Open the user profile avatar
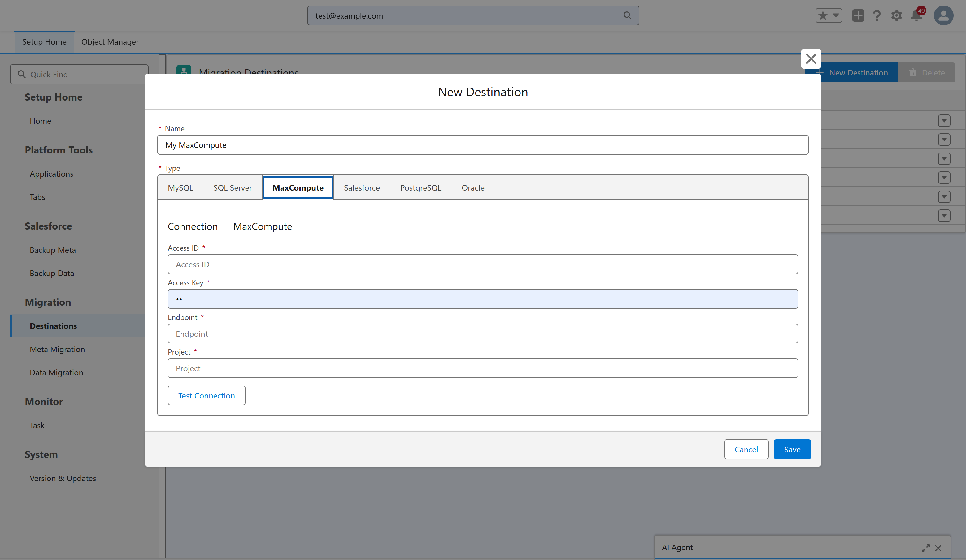This screenshot has width=966, height=560. [943, 16]
